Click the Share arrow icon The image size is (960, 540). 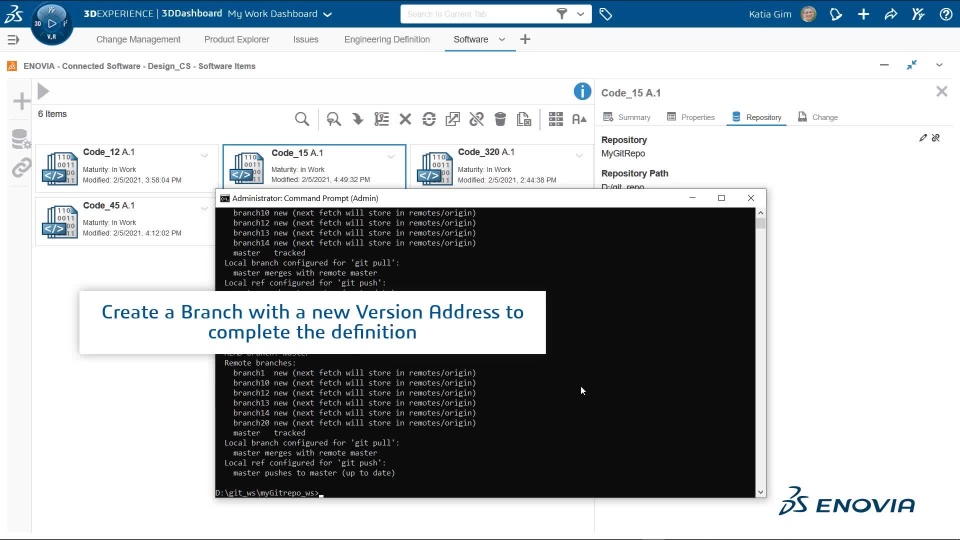tap(891, 13)
